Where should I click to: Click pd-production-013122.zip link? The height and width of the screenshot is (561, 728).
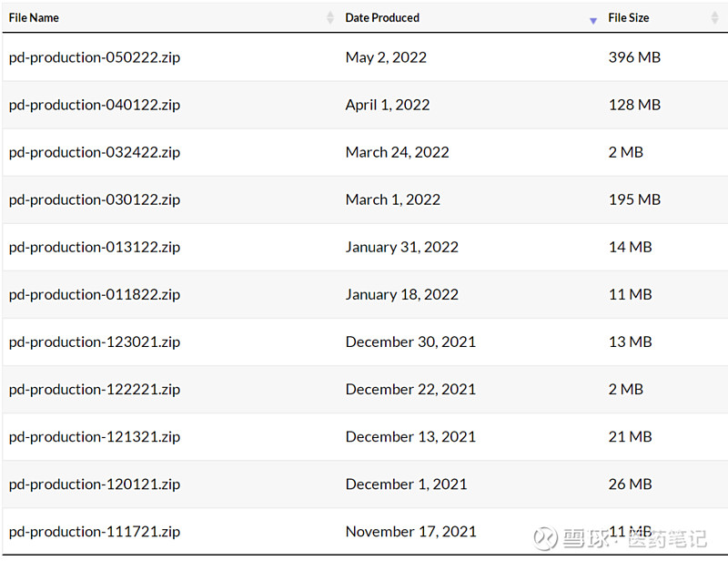click(x=95, y=247)
